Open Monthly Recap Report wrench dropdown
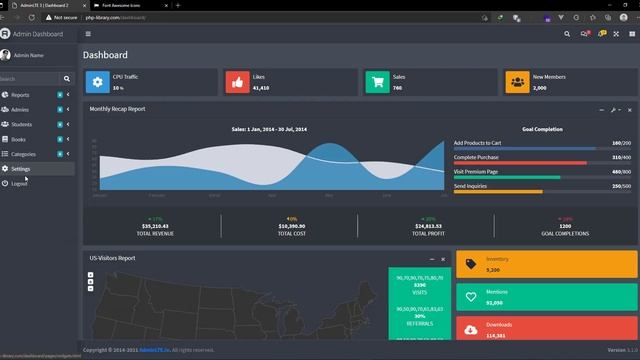This screenshot has height=360, width=640. pyautogui.click(x=616, y=110)
